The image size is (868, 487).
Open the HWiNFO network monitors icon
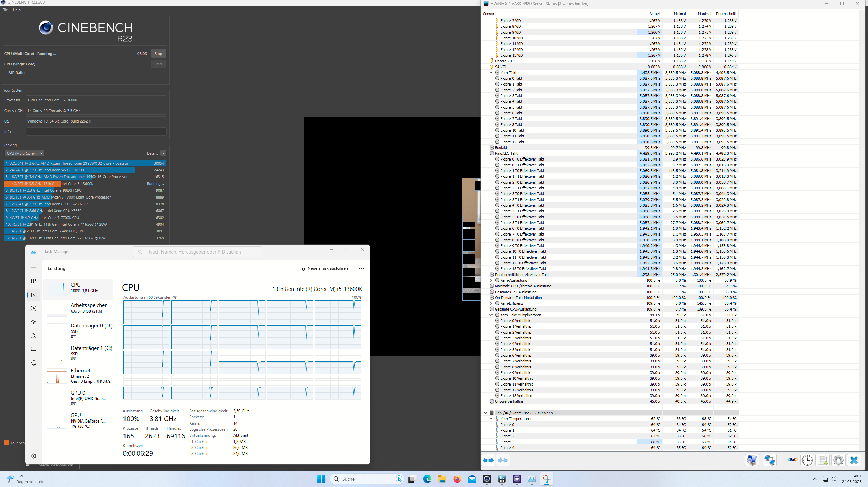tap(769, 460)
